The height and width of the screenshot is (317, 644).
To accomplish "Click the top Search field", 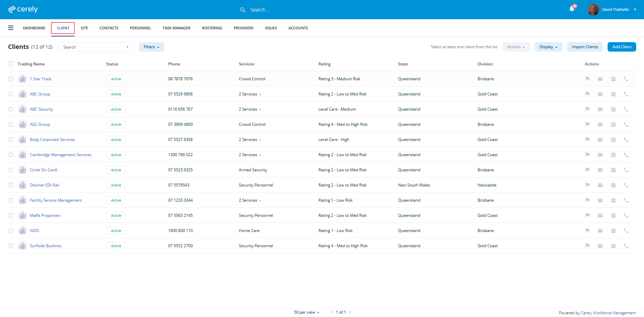I will click(x=260, y=10).
